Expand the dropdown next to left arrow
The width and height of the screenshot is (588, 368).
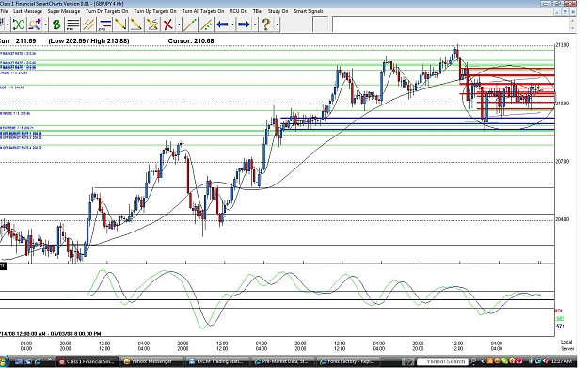[x=232, y=24]
